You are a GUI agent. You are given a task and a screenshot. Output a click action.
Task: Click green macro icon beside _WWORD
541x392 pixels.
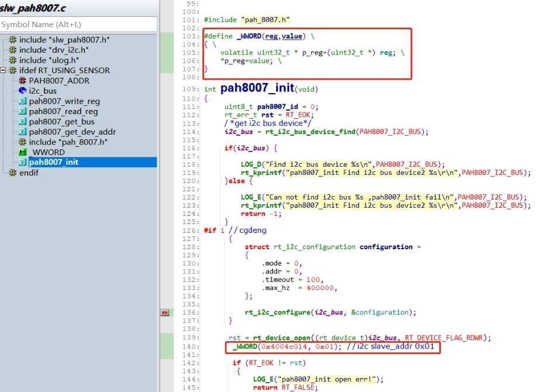point(22,152)
